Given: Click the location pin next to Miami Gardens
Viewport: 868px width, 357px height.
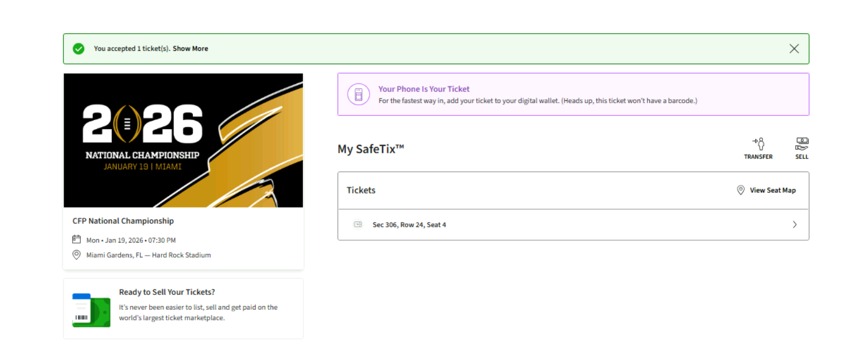Looking at the screenshot, I should pos(77,255).
